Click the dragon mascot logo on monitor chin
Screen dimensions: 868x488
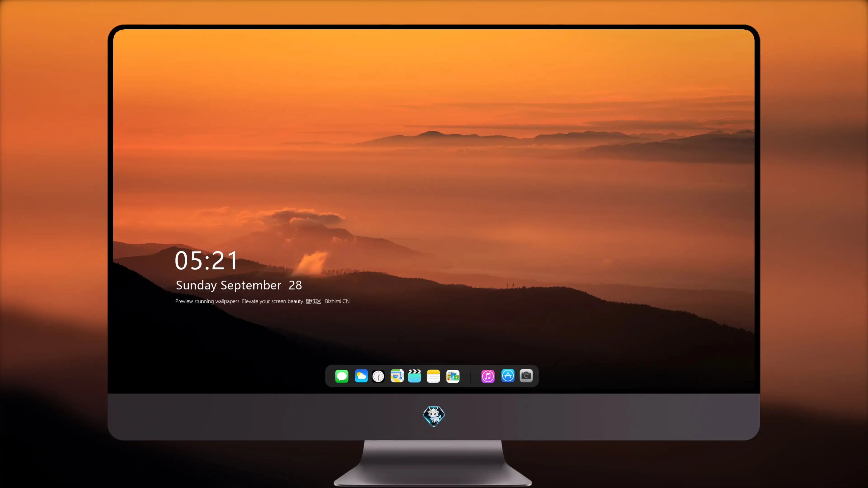point(434,416)
